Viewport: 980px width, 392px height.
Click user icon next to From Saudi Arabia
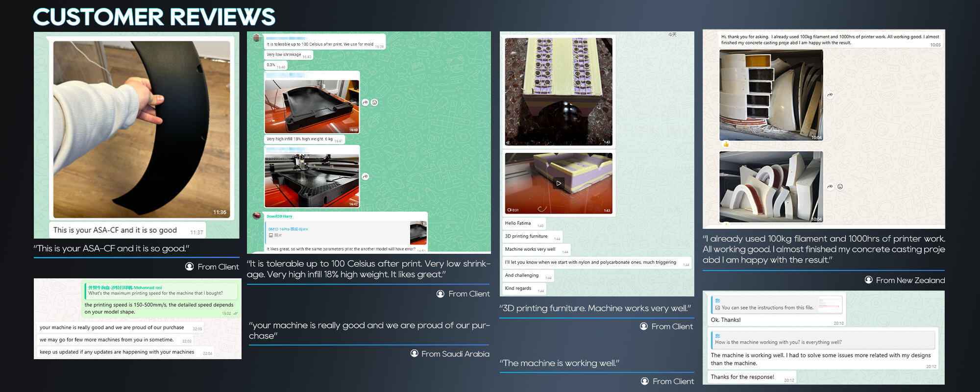[415, 353]
